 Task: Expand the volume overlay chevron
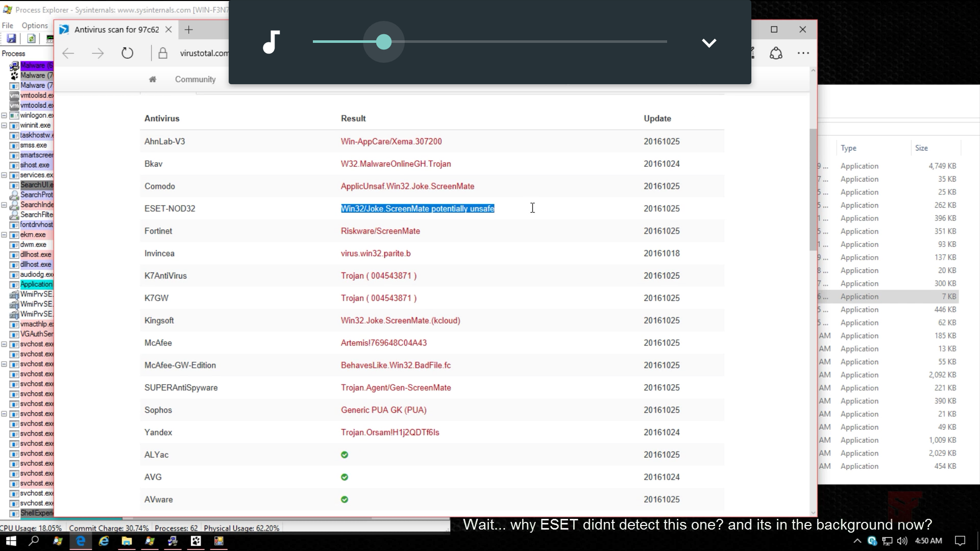coord(709,43)
